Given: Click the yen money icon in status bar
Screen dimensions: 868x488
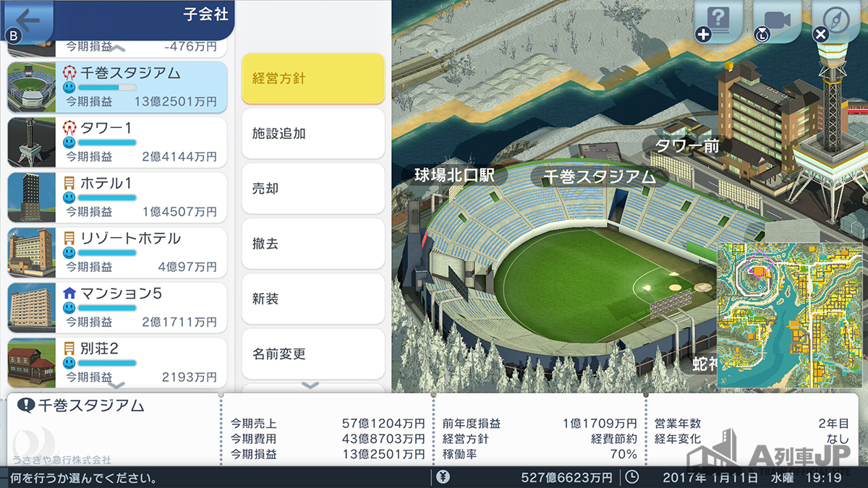Looking at the screenshot, I should coord(443,477).
